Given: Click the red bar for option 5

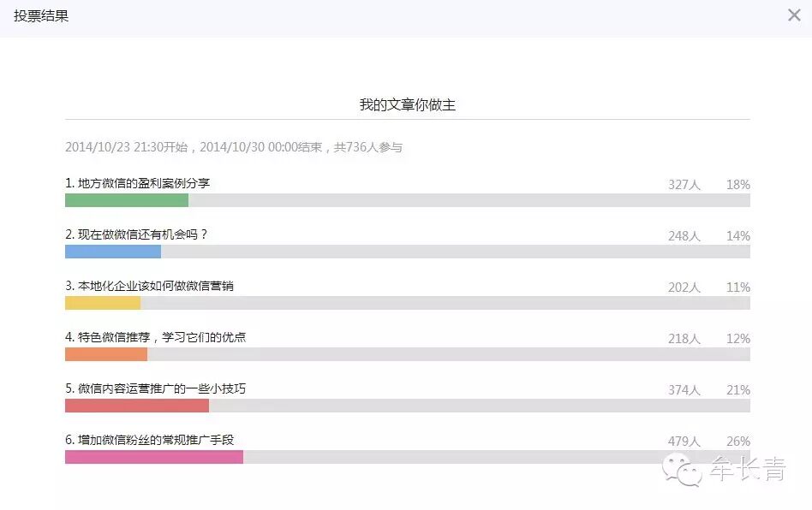Looking at the screenshot, I should (x=137, y=406).
